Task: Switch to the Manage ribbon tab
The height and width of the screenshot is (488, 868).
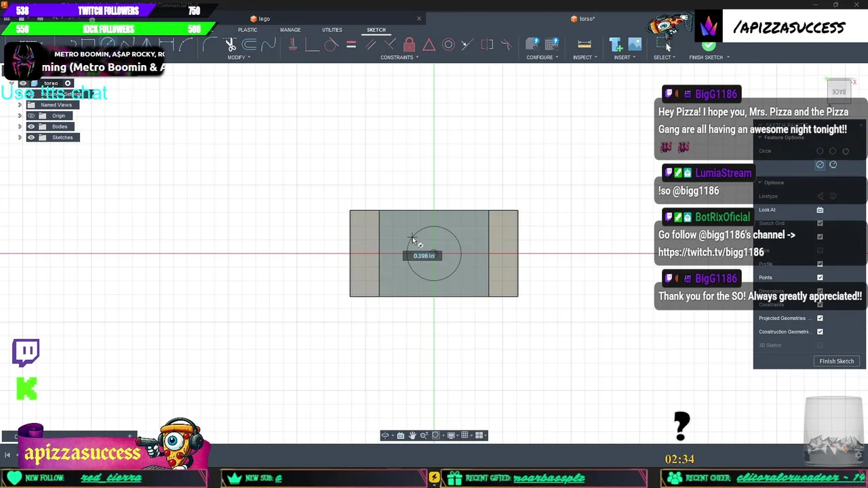Action: click(290, 30)
